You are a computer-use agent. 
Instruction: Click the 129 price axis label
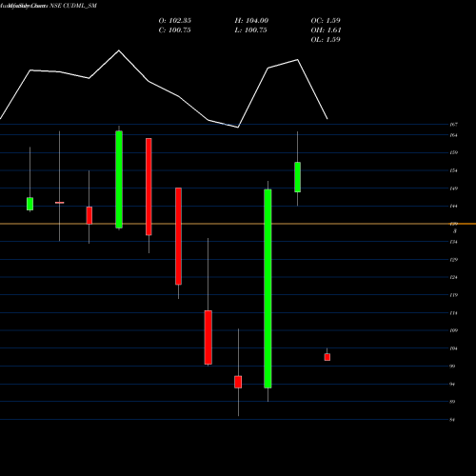(x=453, y=260)
